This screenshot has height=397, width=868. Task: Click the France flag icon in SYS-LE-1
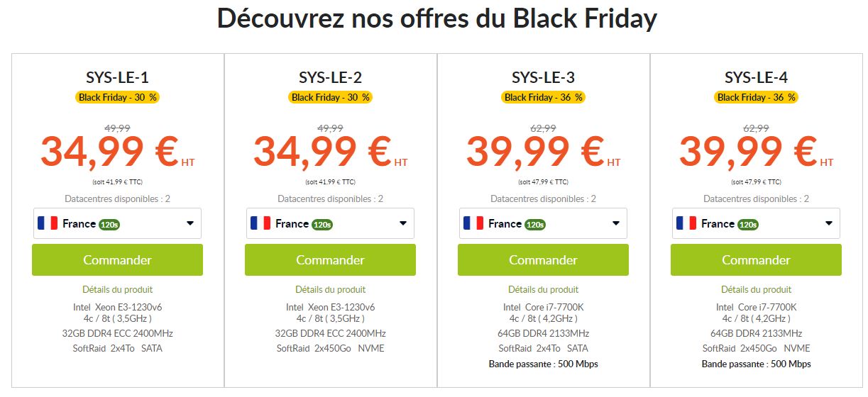[x=48, y=223]
